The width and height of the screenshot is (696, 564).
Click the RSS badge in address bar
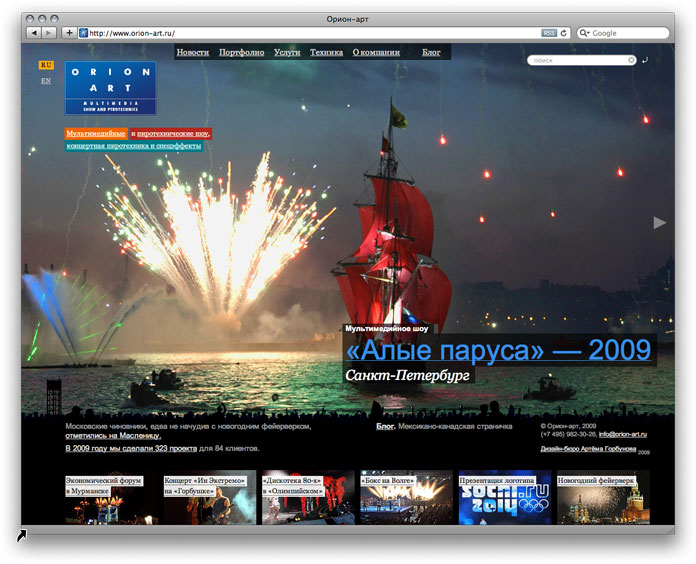(548, 33)
